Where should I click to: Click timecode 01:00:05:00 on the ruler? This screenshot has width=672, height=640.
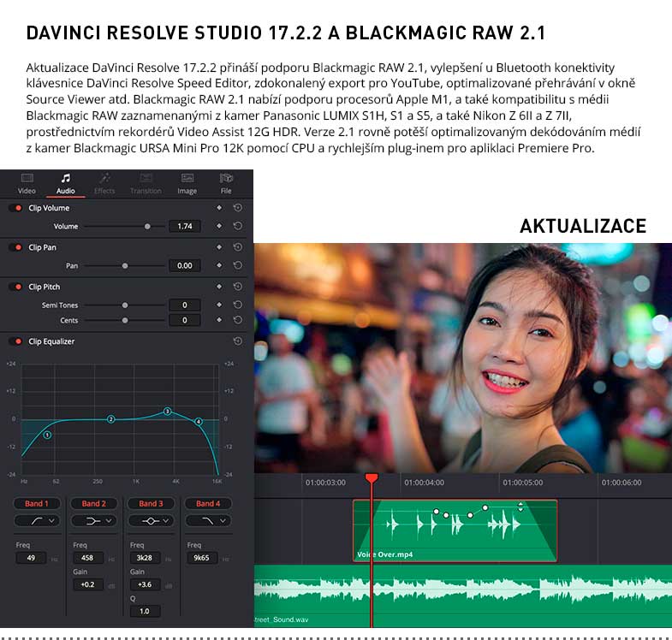(x=523, y=483)
